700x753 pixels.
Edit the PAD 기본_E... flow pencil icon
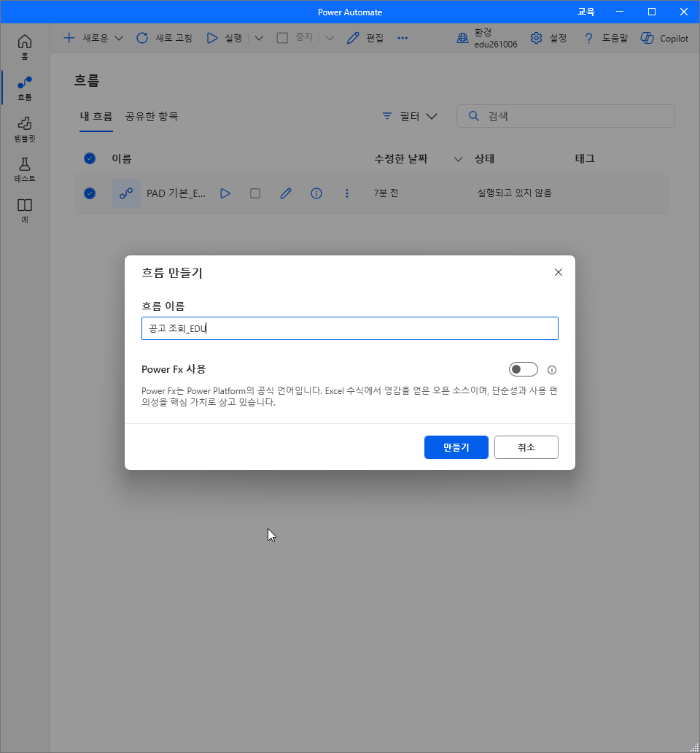[286, 193]
